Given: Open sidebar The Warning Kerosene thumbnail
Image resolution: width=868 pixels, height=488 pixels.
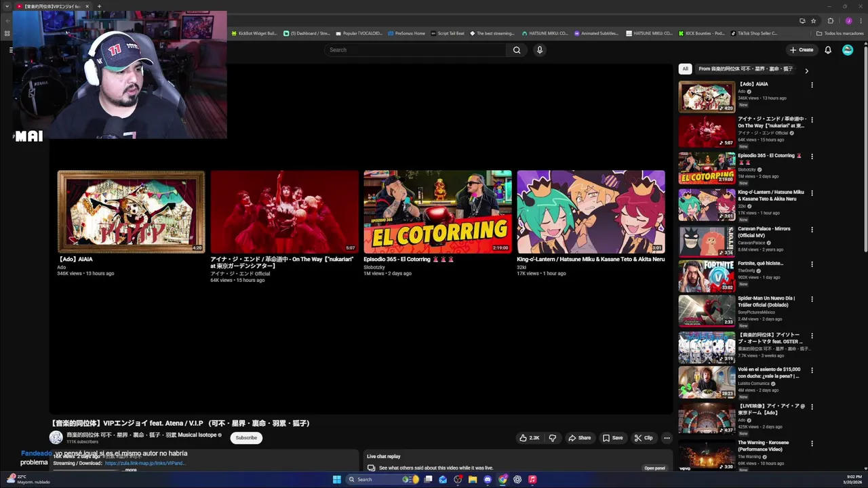Looking at the screenshot, I should point(707,455).
